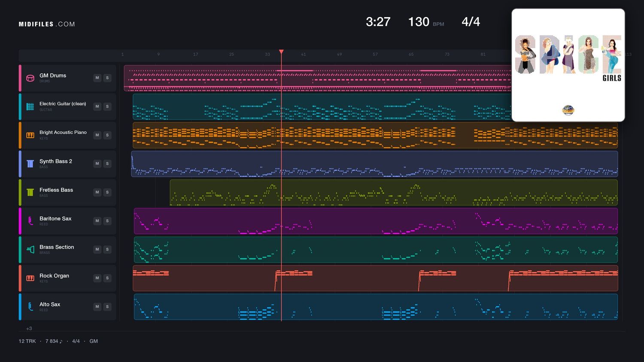The image size is (644, 362).
Task: Click the Rock Organ keys icon
Action: click(x=30, y=278)
